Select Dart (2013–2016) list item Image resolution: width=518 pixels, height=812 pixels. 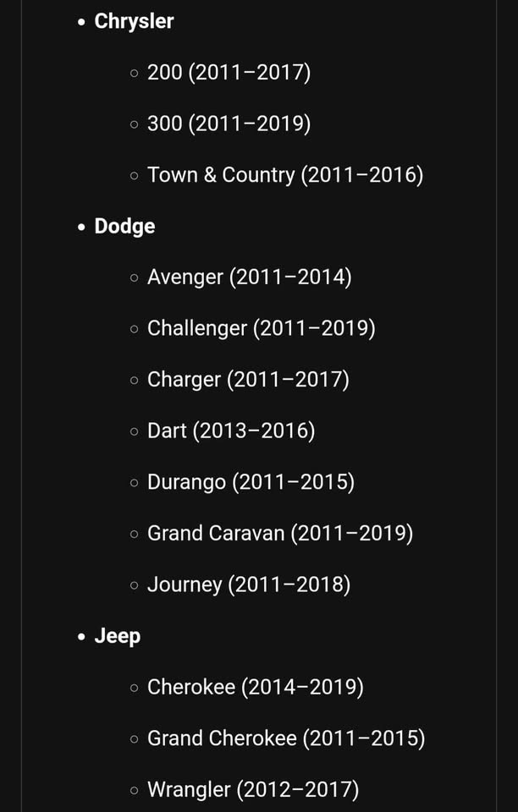coord(231,431)
